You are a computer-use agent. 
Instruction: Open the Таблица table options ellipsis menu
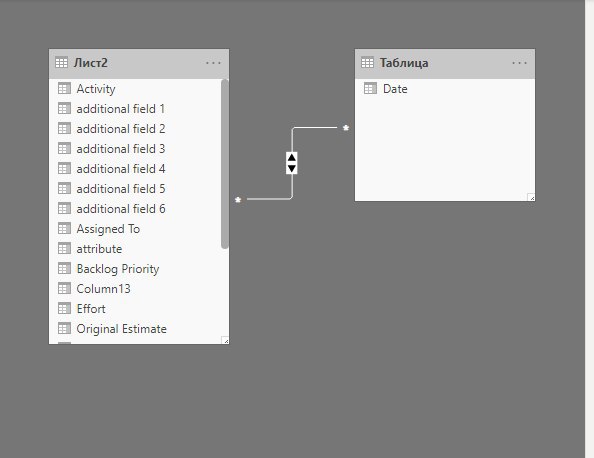click(519, 63)
